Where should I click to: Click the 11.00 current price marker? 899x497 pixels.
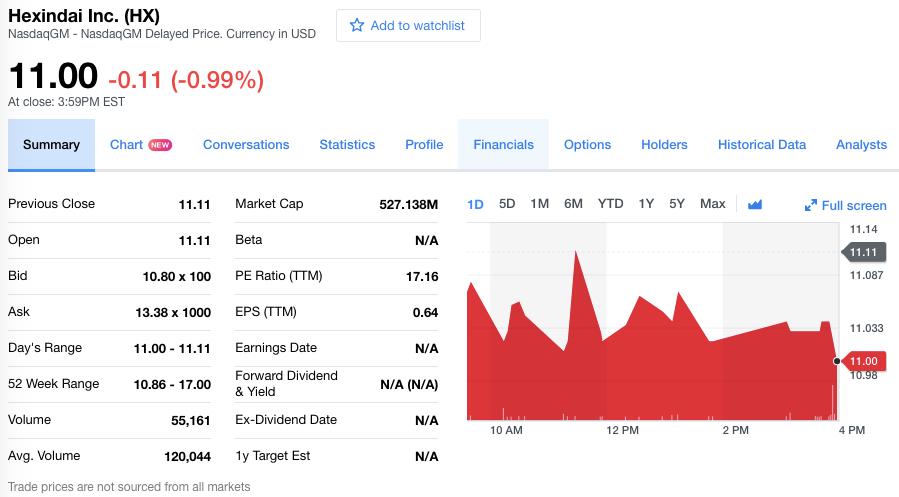(x=863, y=361)
